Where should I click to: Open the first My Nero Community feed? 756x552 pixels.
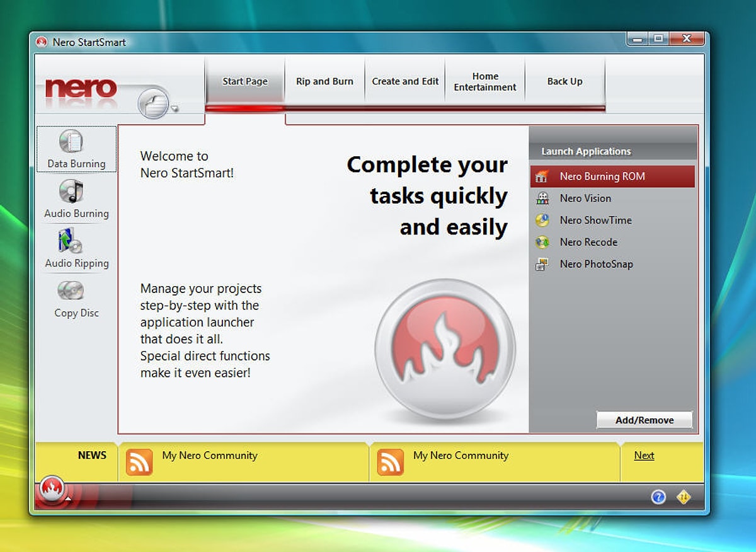click(x=209, y=456)
